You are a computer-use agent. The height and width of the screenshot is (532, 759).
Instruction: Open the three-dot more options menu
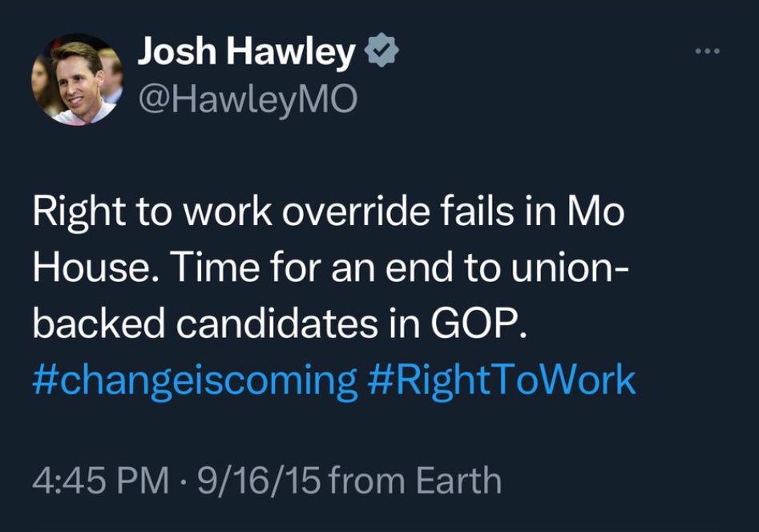[x=706, y=52]
